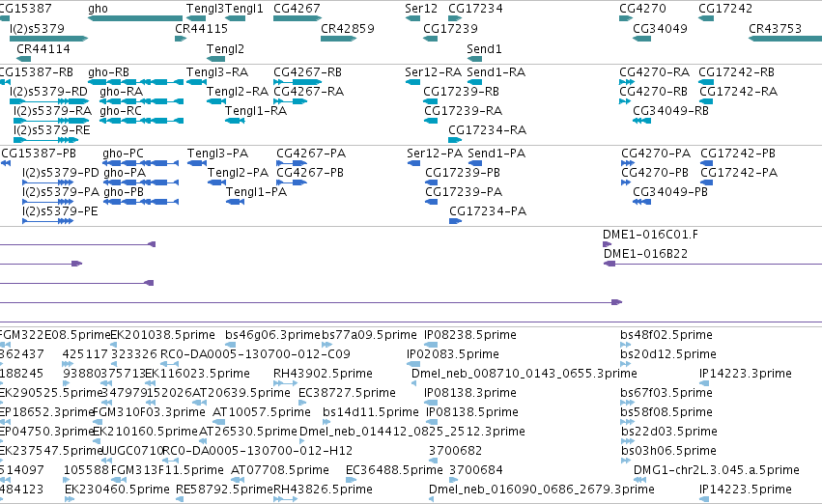
Task: Click the CG4270-PB protein label
Action: coord(655,173)
